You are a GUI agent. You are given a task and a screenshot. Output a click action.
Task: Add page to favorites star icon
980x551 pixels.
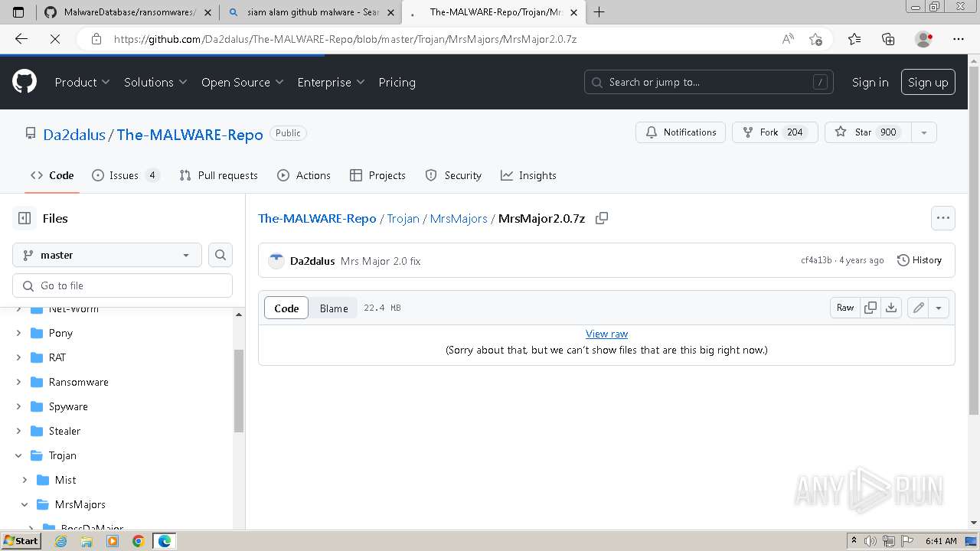click(815, 39)
